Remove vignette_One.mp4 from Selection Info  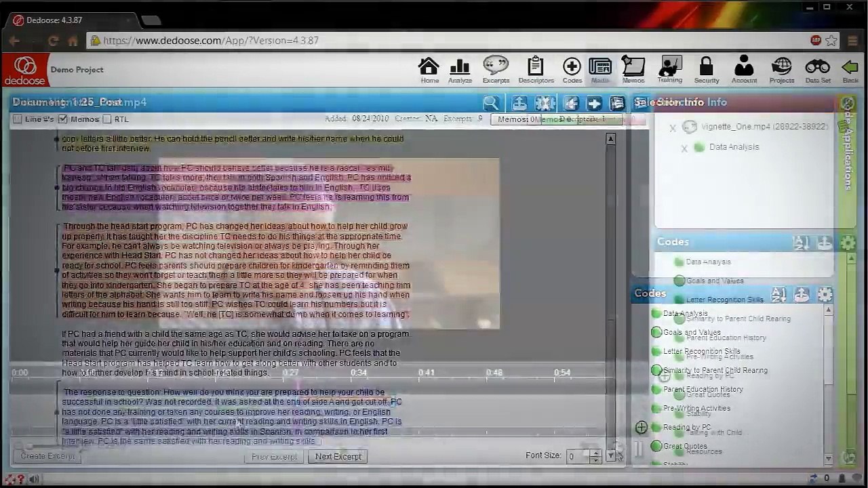pyautogui.click(x=673, y=127)
